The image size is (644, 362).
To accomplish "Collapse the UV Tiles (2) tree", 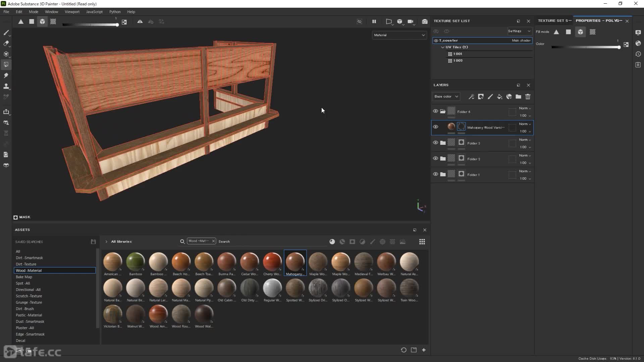I will (442, 47).
